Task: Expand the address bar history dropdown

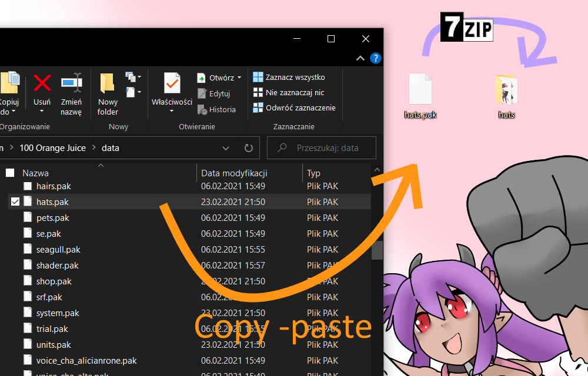Action: [226, 148]
